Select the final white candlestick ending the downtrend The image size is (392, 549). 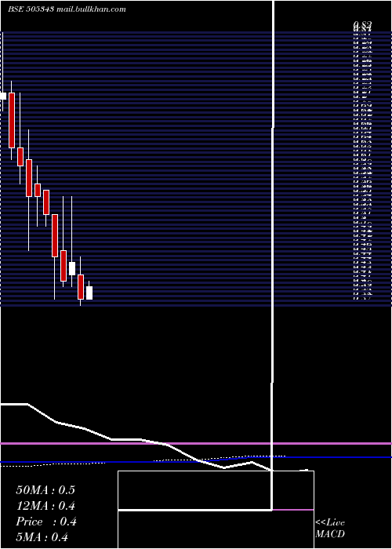[89, 293]
